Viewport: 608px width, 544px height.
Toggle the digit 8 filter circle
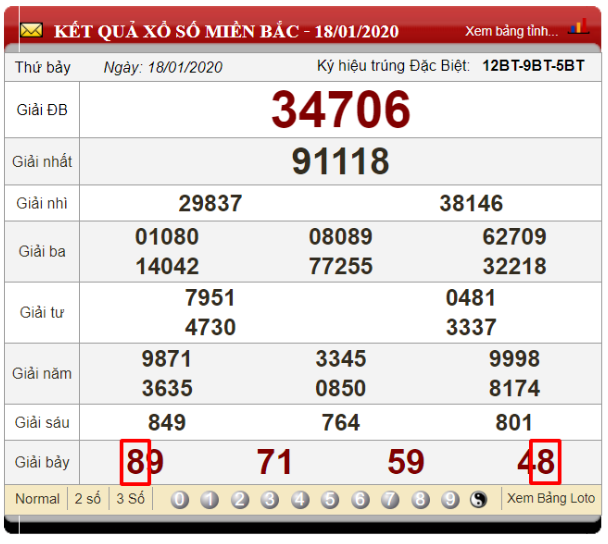pyautogui.click(x=420, y=500)
